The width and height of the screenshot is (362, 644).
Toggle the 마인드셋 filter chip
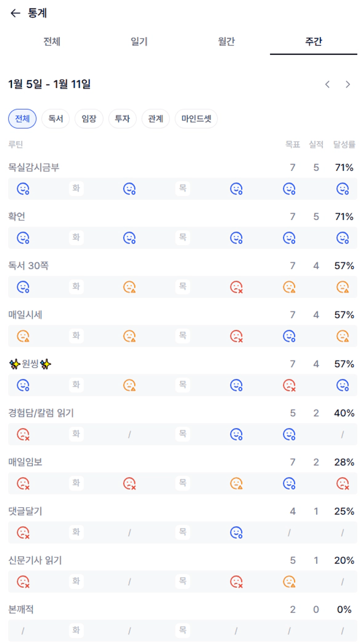pyautogui.click(x=196, y=118)
